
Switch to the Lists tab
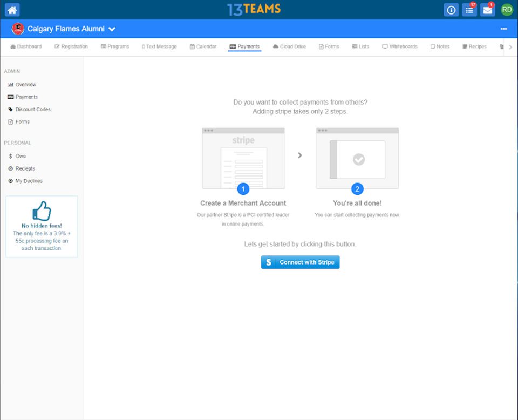[x=360, y=46]
